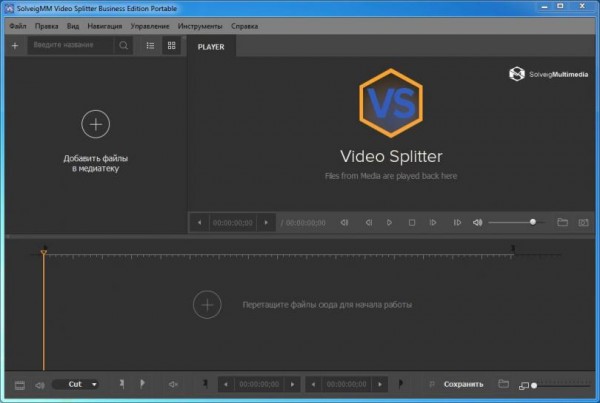
Task: Open the Вид menu
Action: [73, 26]
